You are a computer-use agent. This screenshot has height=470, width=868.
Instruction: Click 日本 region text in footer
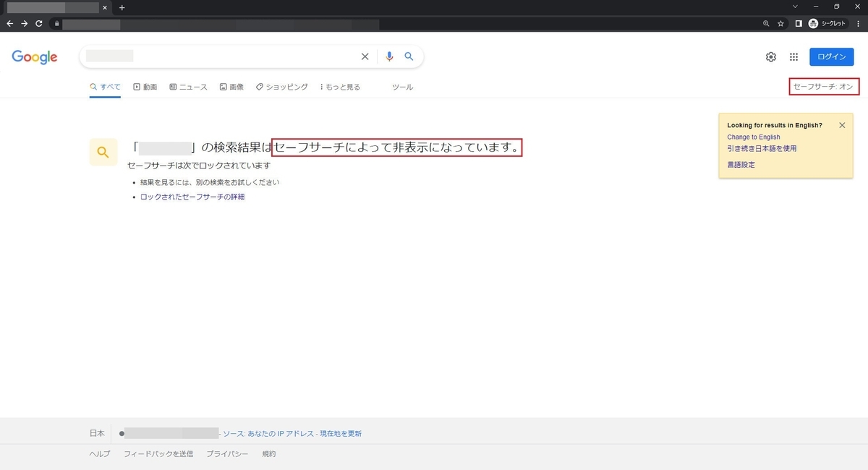[97, 433]
